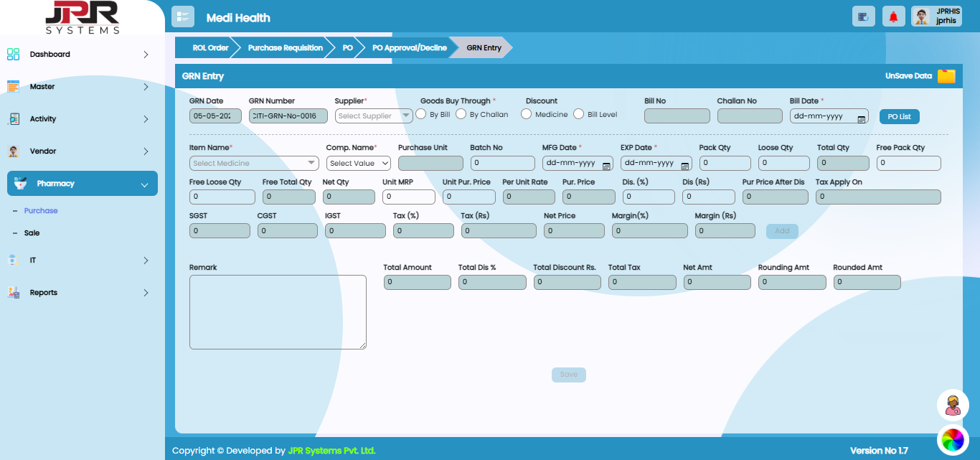Open the UnSave Data folder icon

tap(946, 76)
